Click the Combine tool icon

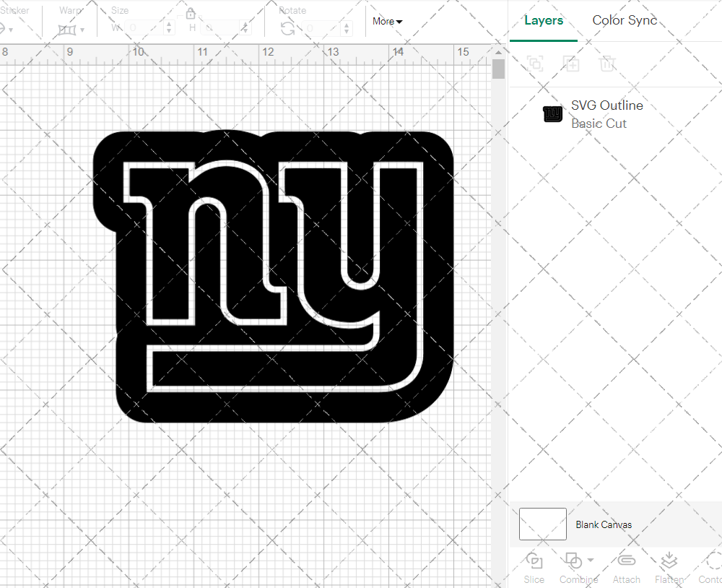coord(575,561)
